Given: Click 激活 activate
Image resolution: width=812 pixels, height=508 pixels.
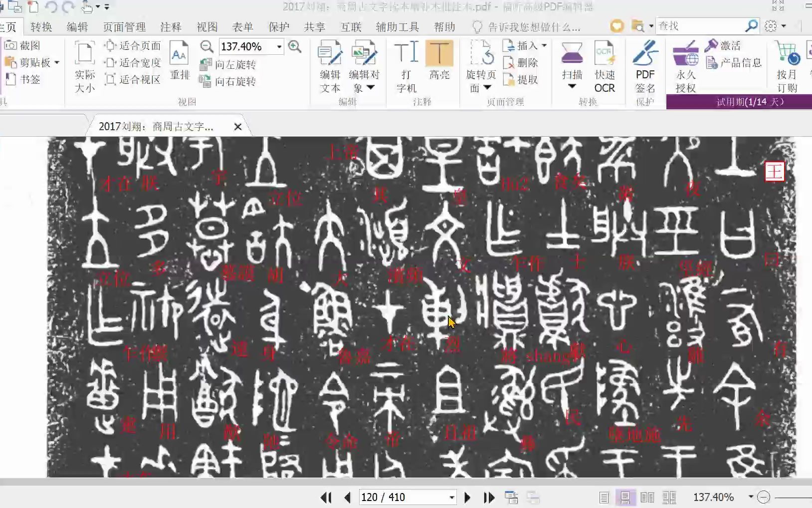Looking at the screenshot, I should coord(723,45).
